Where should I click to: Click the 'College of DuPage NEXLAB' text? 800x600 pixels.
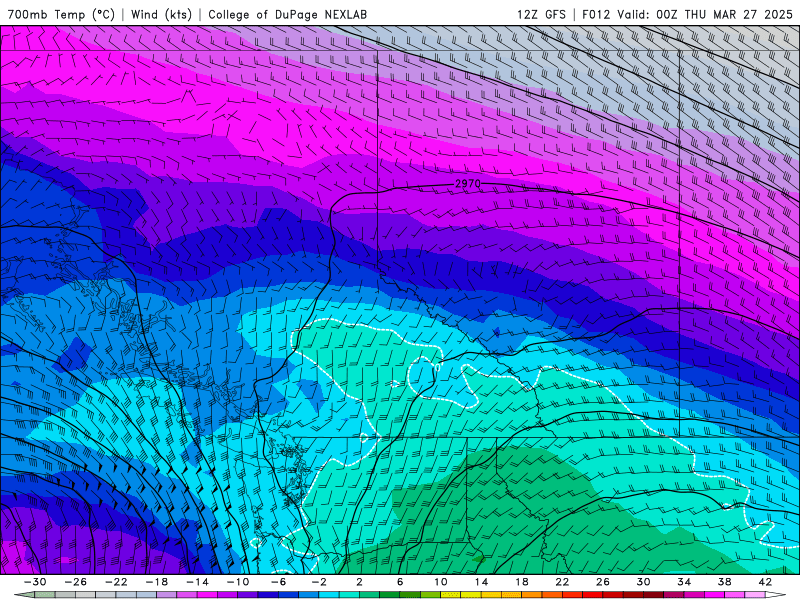point(287,14)
